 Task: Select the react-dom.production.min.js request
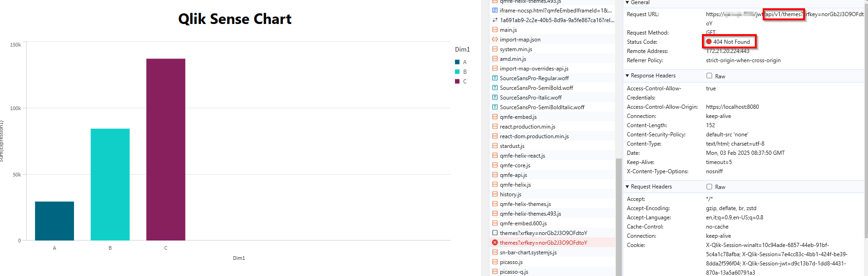point(553,136)
